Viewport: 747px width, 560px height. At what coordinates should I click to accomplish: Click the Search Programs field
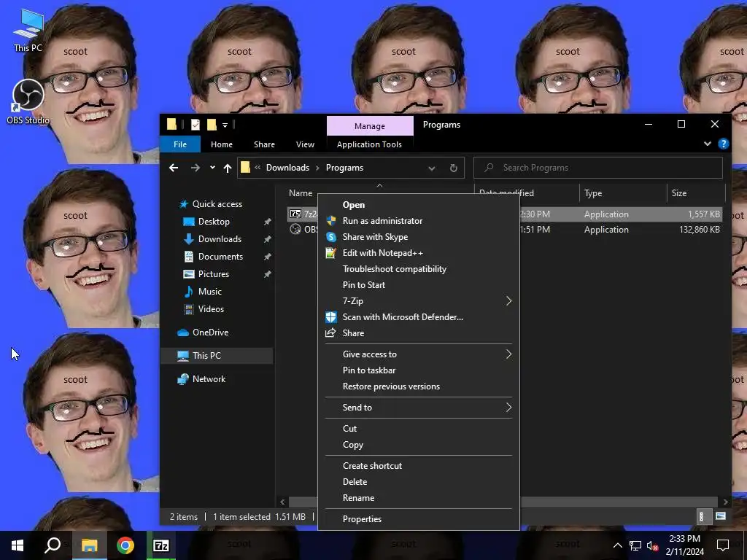[x=598, y=168]
